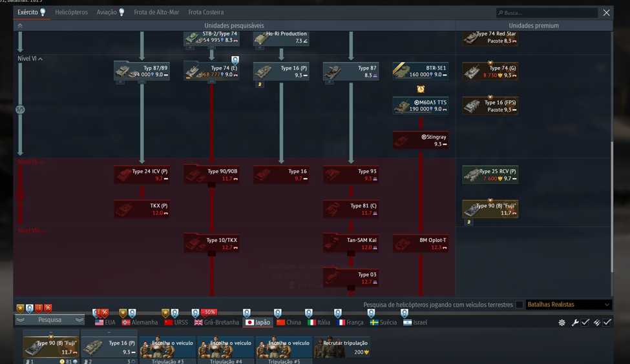This screenshot has height=364, width=630.
Task: Select the Type 74 (E) vehicle card
Action: (x=212, y=71)
